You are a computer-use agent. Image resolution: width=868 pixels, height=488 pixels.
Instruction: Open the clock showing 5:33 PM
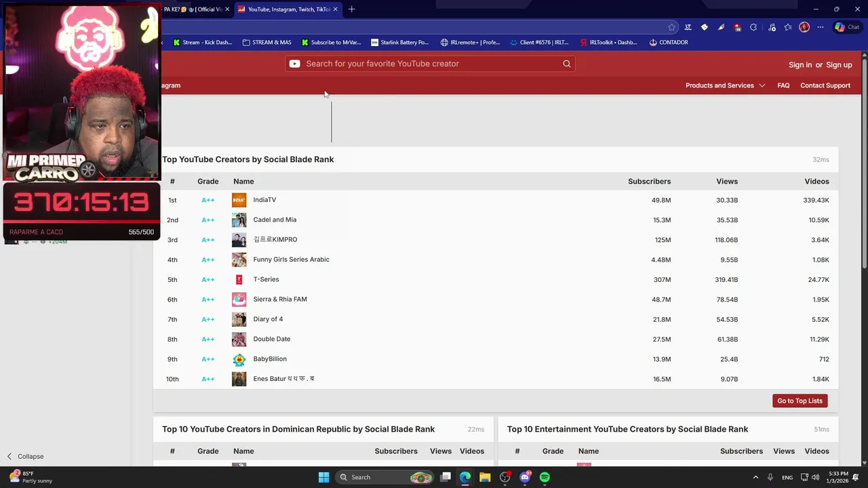[x=838, y=477]
